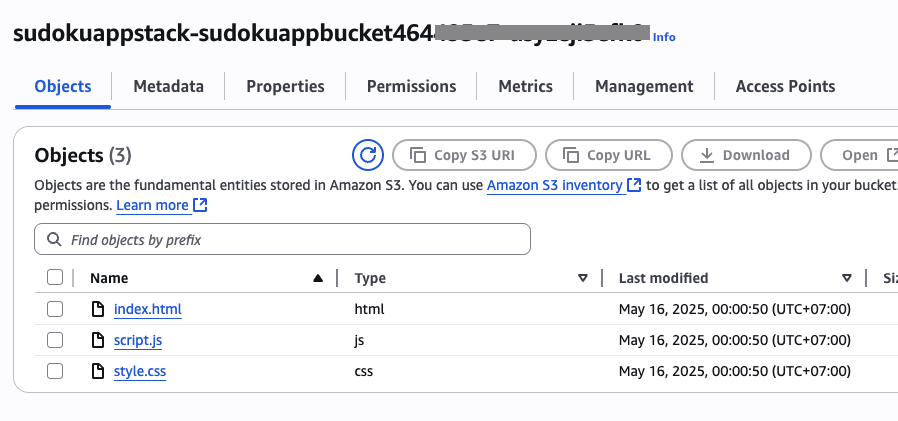
Task: Sort using the Last modified column arrow
Action: [847, 278]
